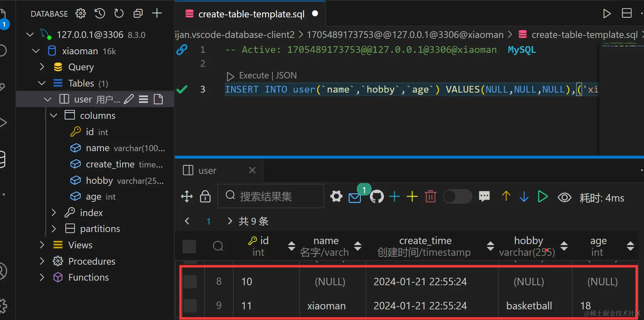Open query history clock icon

[100, 13]
